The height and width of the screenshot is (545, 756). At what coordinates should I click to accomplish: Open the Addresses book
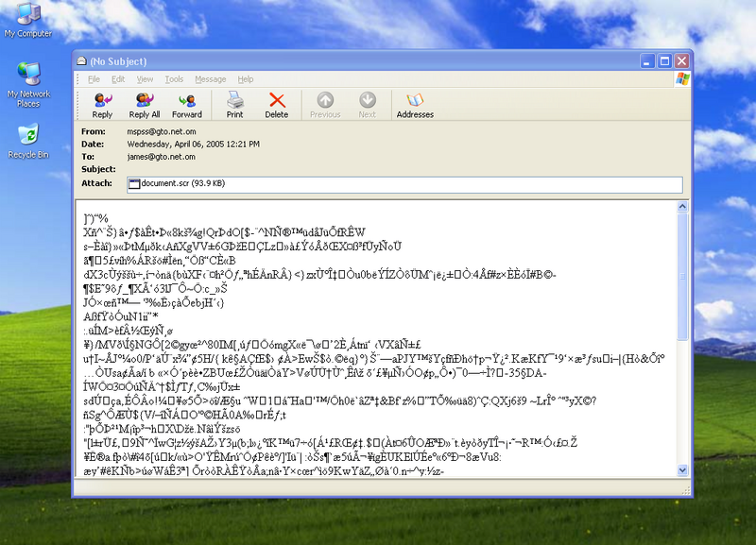415,105
